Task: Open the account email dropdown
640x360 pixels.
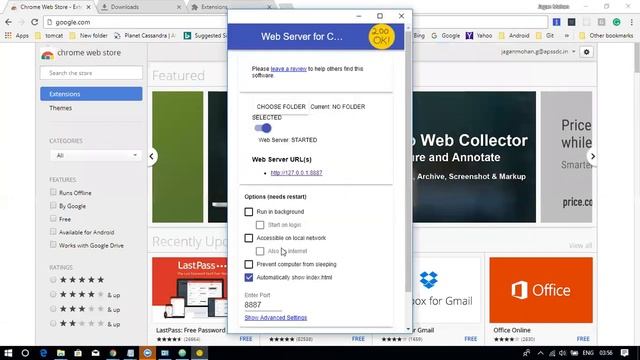Action: click(538, 52)
